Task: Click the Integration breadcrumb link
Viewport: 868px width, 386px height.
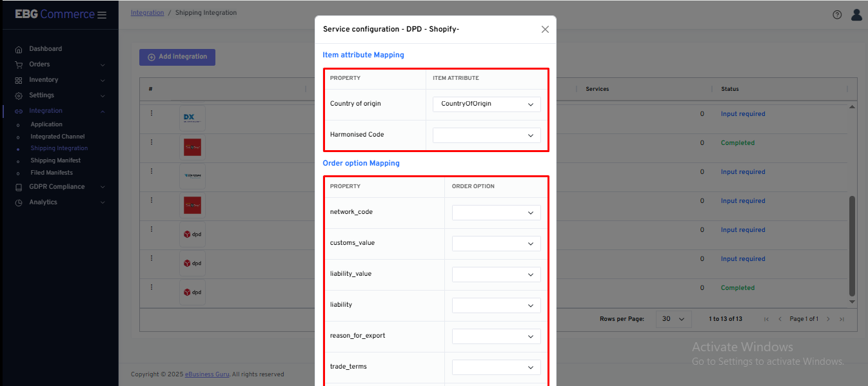Action: click(x=147, y=13)
